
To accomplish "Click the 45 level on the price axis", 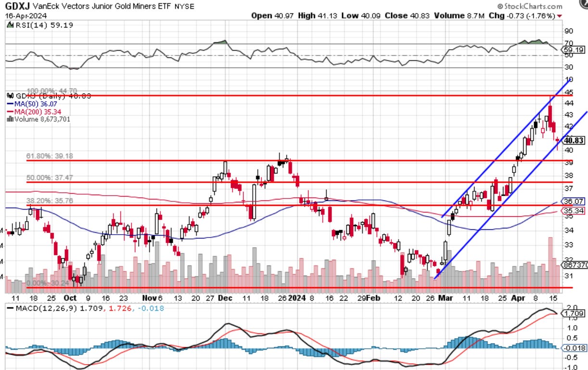I will point(569,92).
